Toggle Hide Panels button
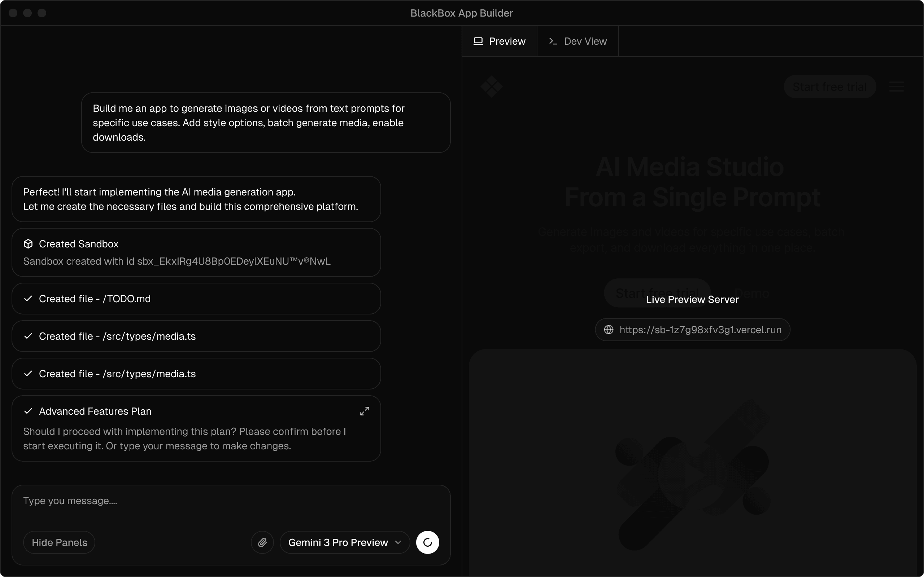The image size is (924, 577). [59, 542]
